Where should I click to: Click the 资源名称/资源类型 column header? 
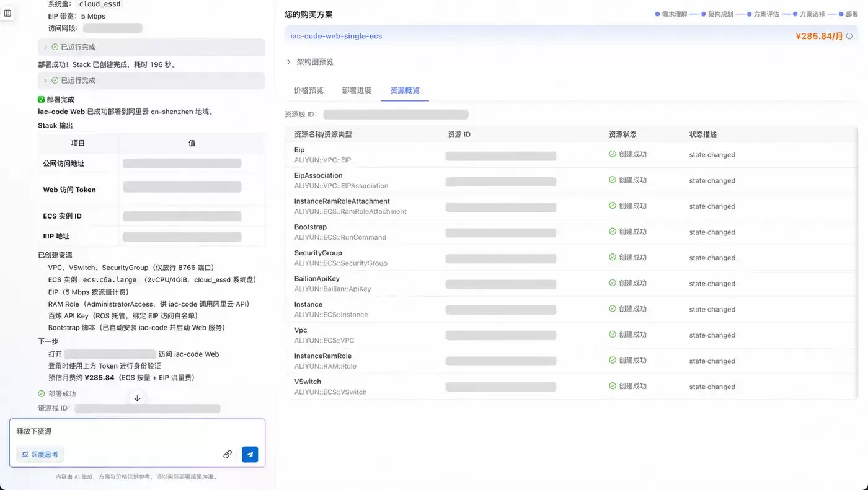tap(323, 134)
